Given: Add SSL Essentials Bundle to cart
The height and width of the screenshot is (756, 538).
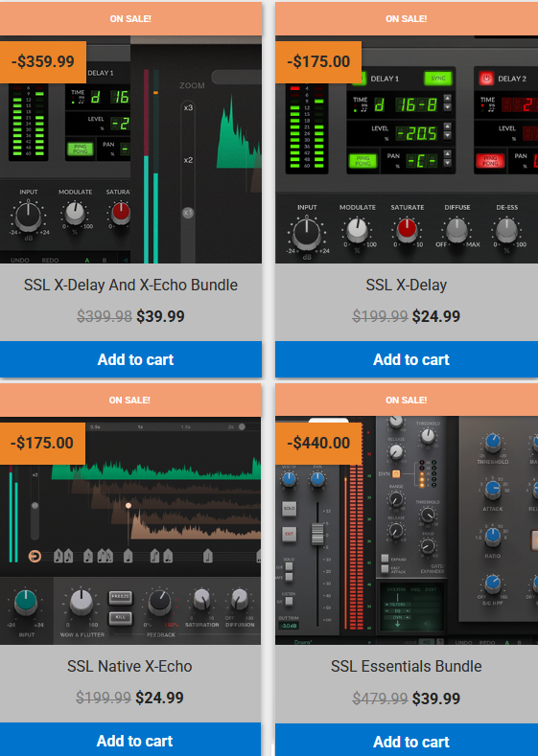Looking at the screenshot, I should [407, 740].
